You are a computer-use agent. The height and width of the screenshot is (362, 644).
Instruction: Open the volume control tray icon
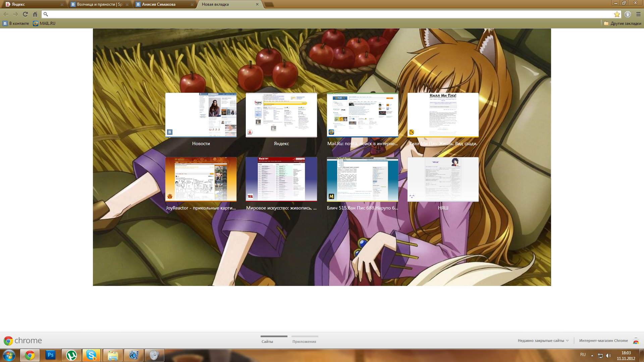608,356
